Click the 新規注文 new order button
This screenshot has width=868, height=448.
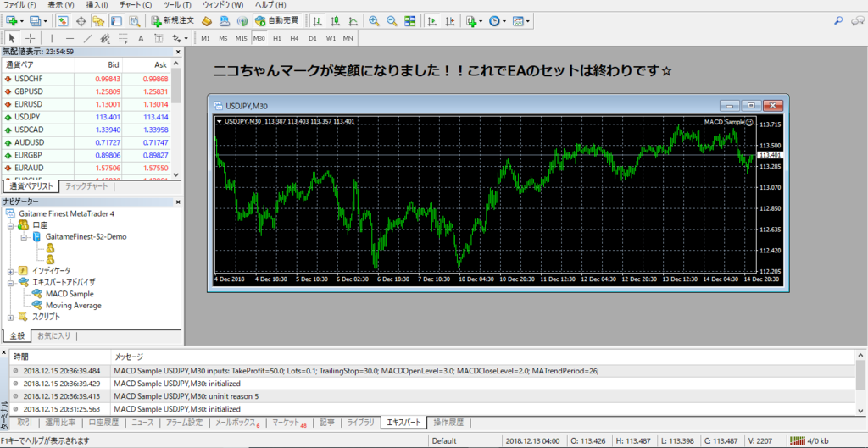173,21
